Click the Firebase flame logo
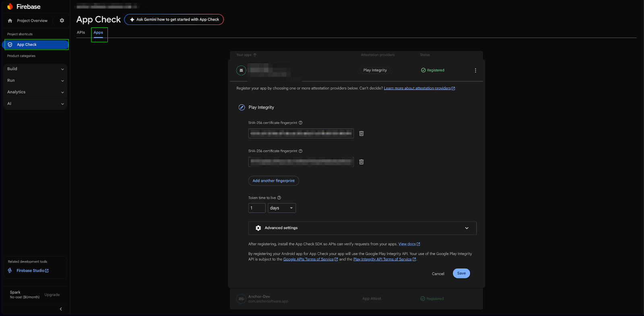 (10, 6)
